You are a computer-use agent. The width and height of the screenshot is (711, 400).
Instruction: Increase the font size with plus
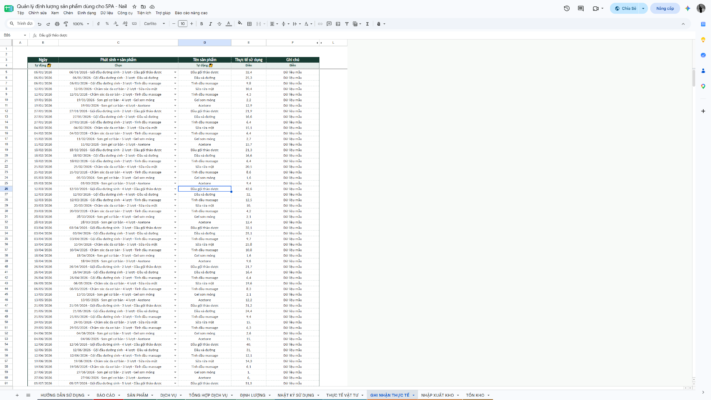192,24
